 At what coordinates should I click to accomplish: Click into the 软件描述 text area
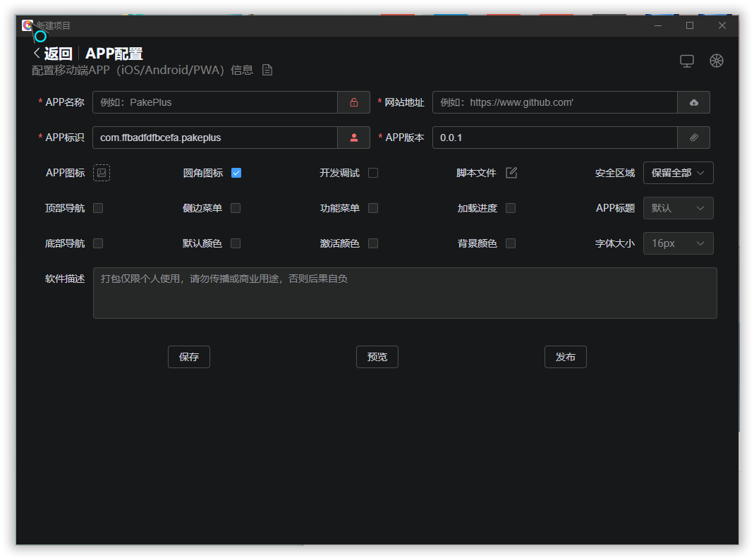[x=405, y=293]
